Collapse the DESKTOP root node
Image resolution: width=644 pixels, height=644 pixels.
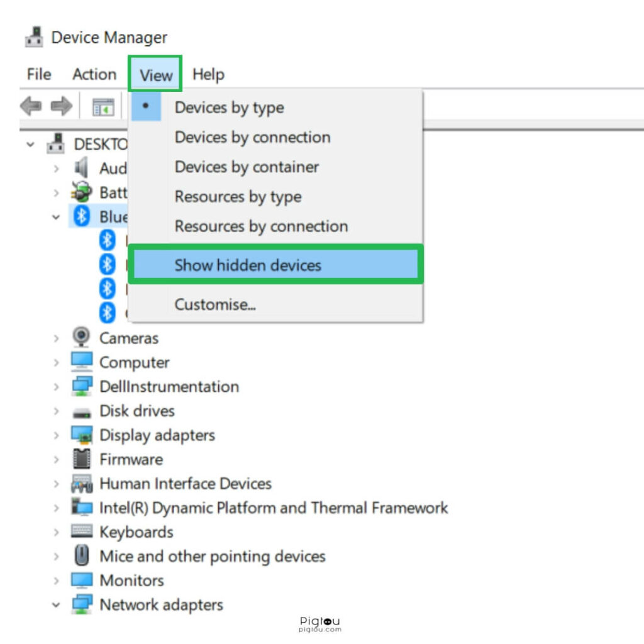click(x=30, y=144)
